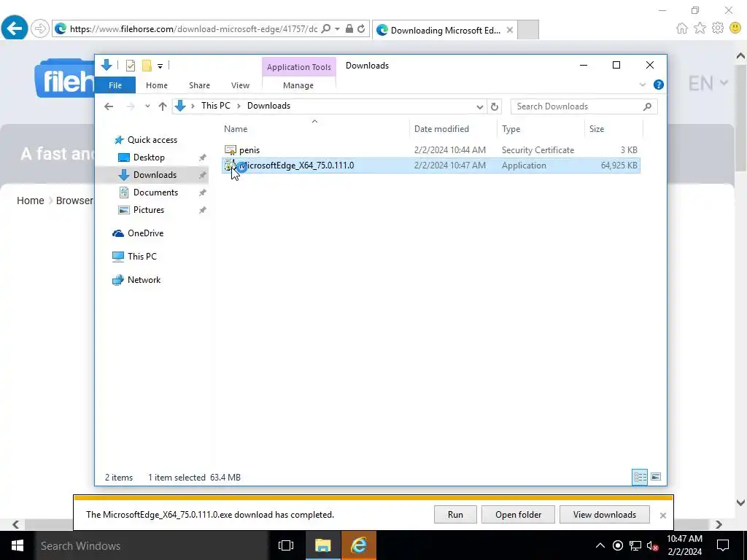Screen dimensions: 747x560
Task: Open the Windows Start menu
Action: (x=18, y=545)
